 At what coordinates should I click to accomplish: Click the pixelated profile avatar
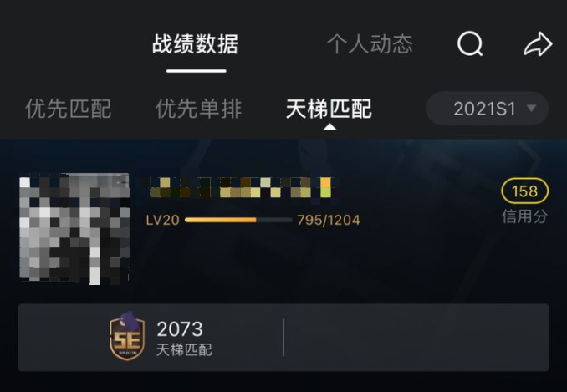pos(74,229)
